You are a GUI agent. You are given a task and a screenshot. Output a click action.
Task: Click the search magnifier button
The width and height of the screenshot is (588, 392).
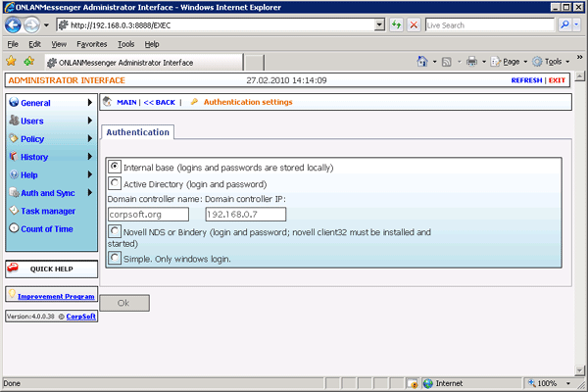564,25
